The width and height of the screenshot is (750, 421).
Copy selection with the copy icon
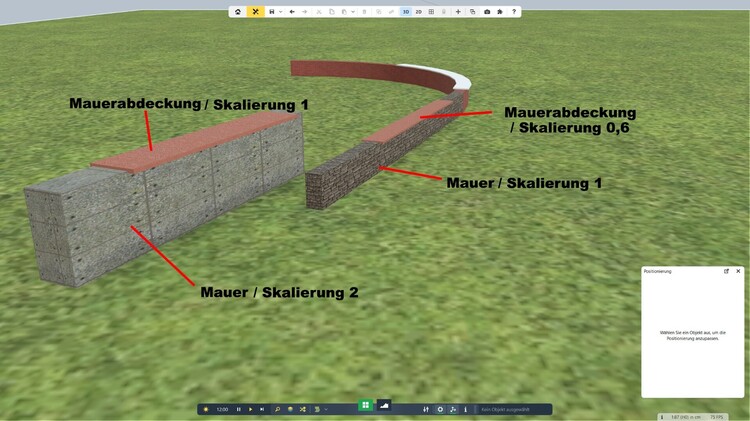click(x=331, y=11)
